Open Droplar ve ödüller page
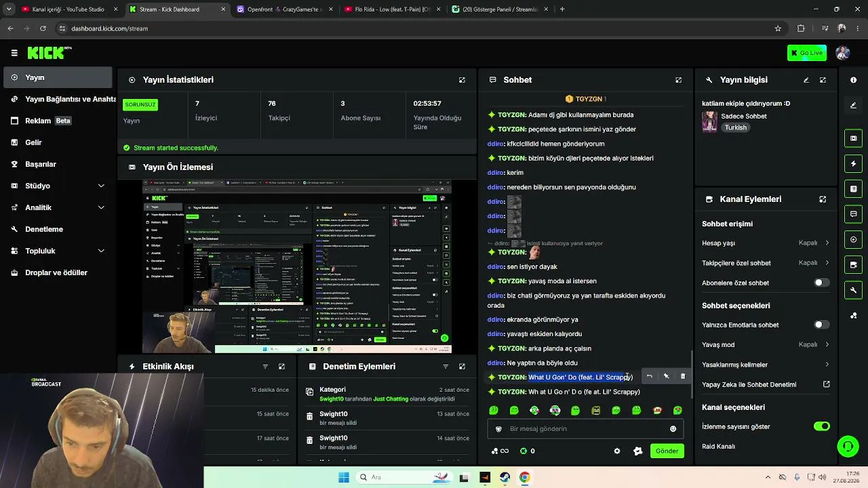Image resolution: width=868 pixels, height=488 pixels. pos(58,272)
